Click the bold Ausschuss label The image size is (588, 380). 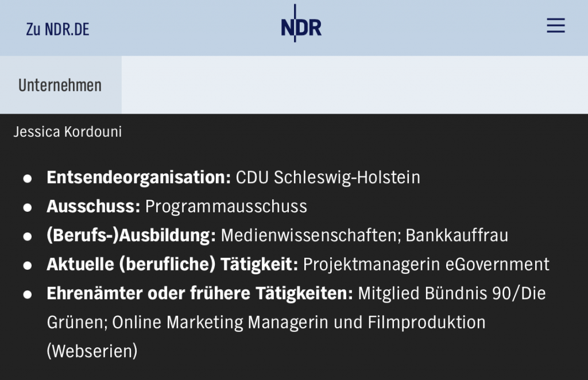[x=93, y=207]
